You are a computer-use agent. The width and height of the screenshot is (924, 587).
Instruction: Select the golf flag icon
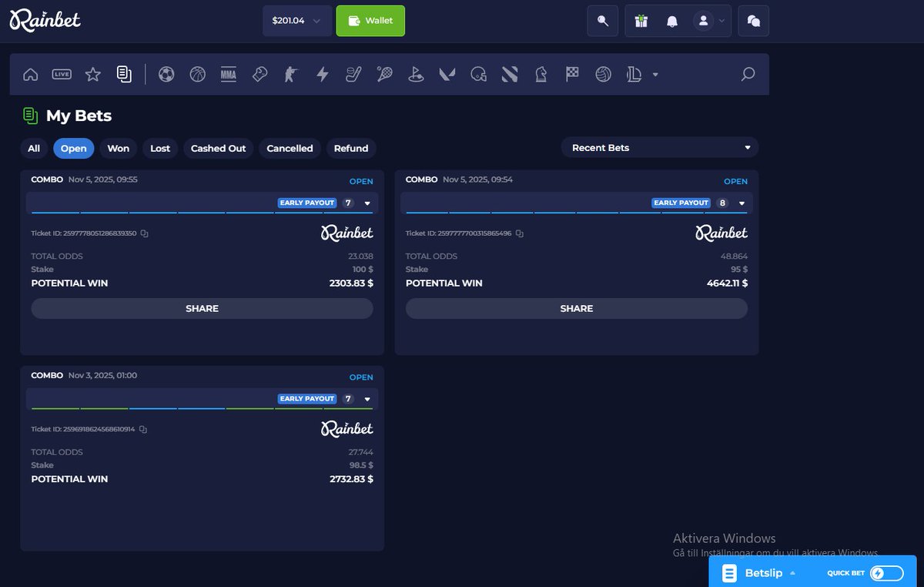coord(416,75)
